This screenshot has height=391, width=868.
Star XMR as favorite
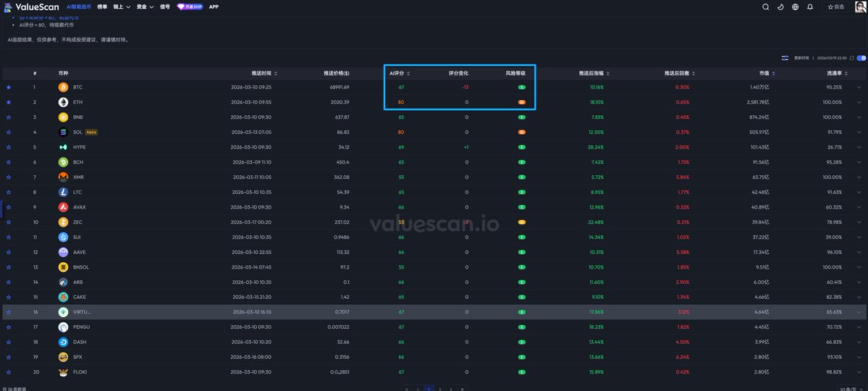(x=8, y=177)
